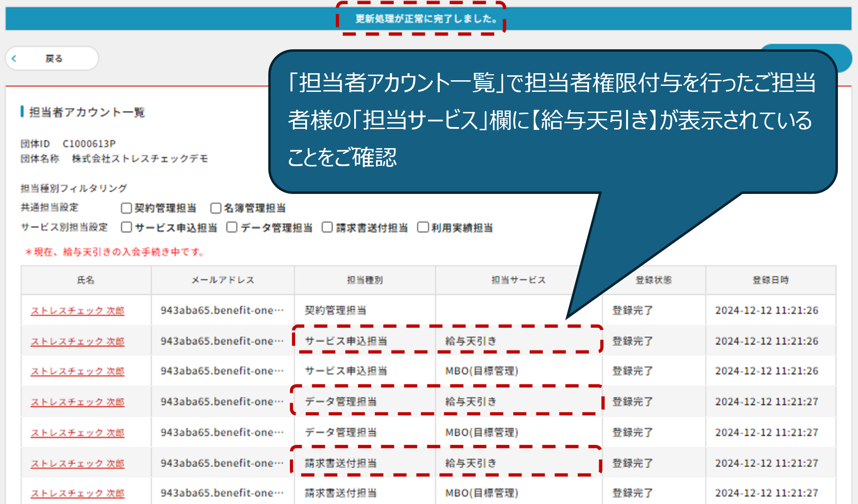
Task: Click the partially hidden blue button at top right
Action: coord(843,58)
